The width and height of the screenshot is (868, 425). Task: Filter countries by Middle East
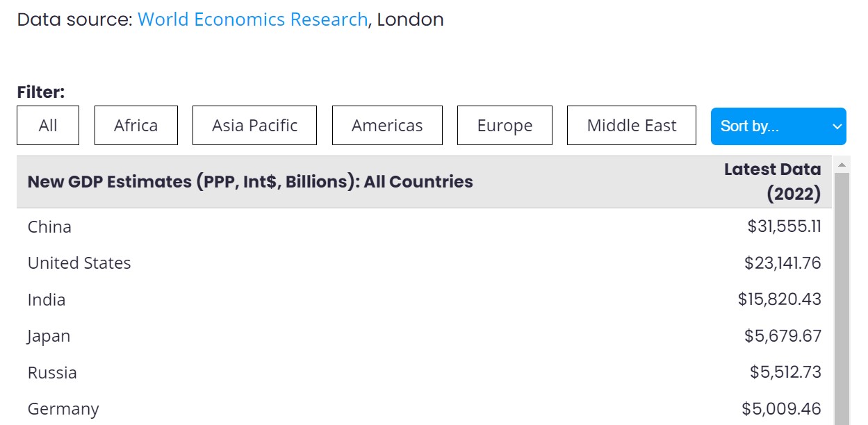tap(632, 126)
